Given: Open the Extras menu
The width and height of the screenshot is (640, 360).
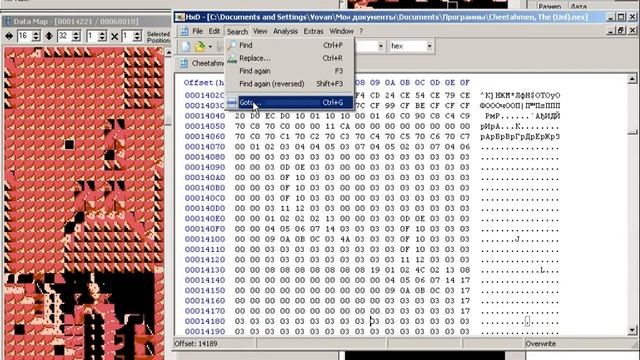Looking at the screenshot, I should point(313,31).
